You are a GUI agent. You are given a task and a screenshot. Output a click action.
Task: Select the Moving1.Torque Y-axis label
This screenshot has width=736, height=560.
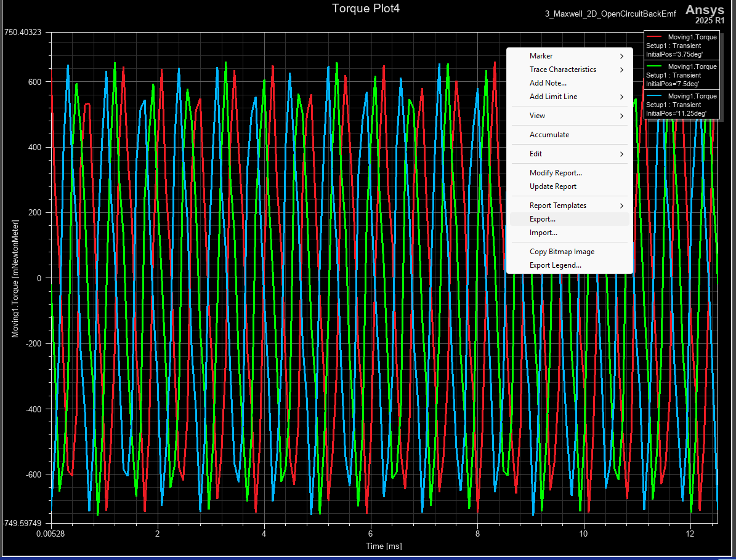click(15, 278)
